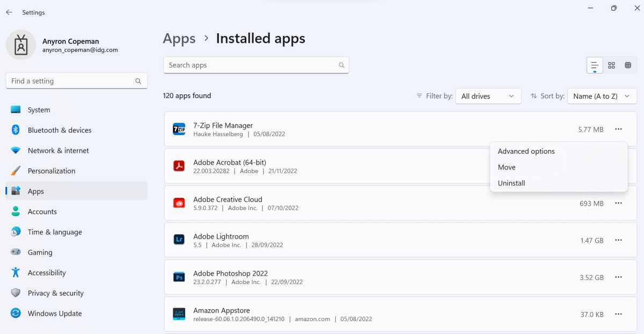Open Privacy & security settings

(76, 293)
